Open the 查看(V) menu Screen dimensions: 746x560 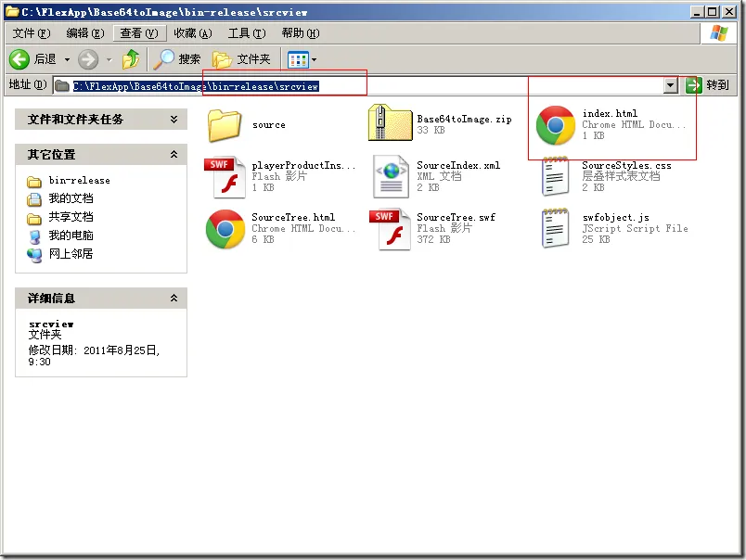(139, 33)
